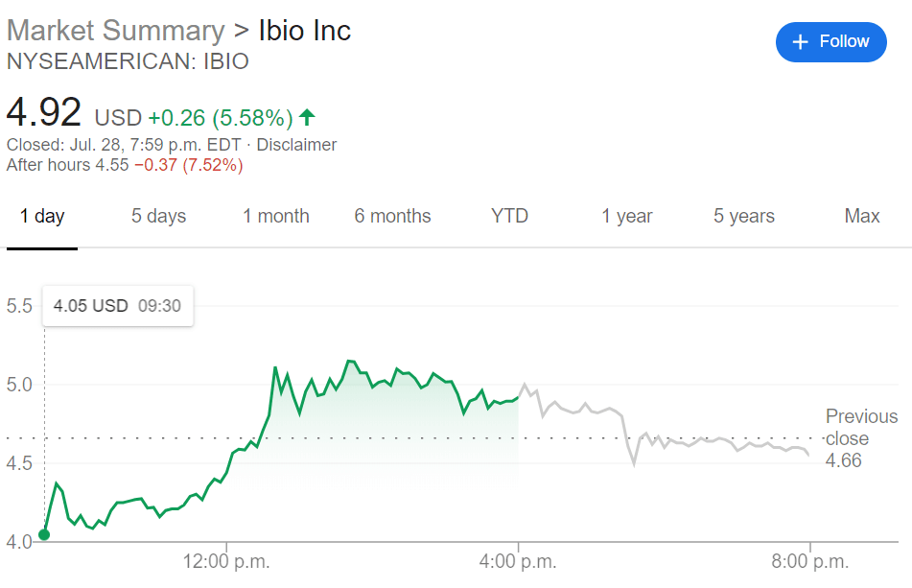Viewport: 912px width, 588px height.
Task: Click the green dot at chart start
Action: (44, 534)
